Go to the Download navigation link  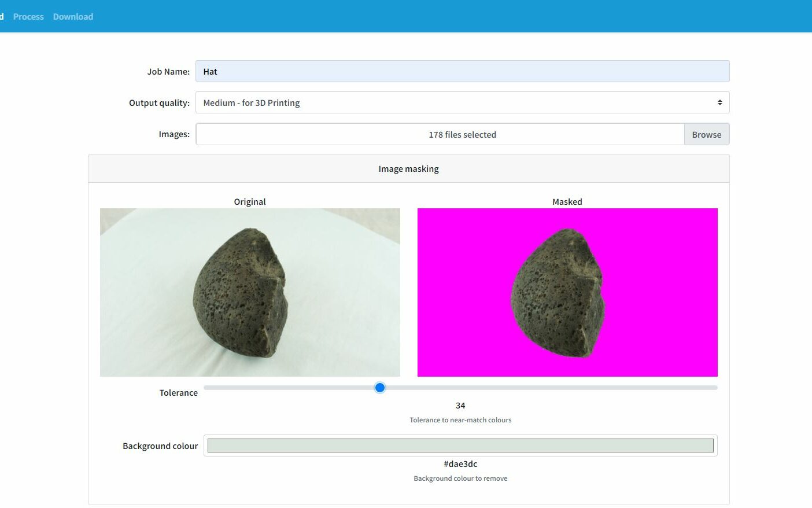73,17
